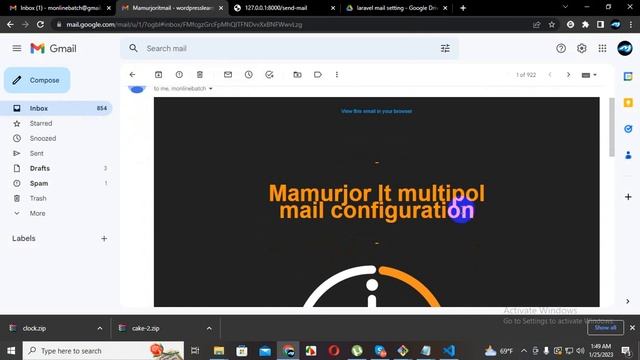Switch to laravel mail setting Google Drive tab
The width and height of the screenshot is (640, 360).
tap(396, 8)
